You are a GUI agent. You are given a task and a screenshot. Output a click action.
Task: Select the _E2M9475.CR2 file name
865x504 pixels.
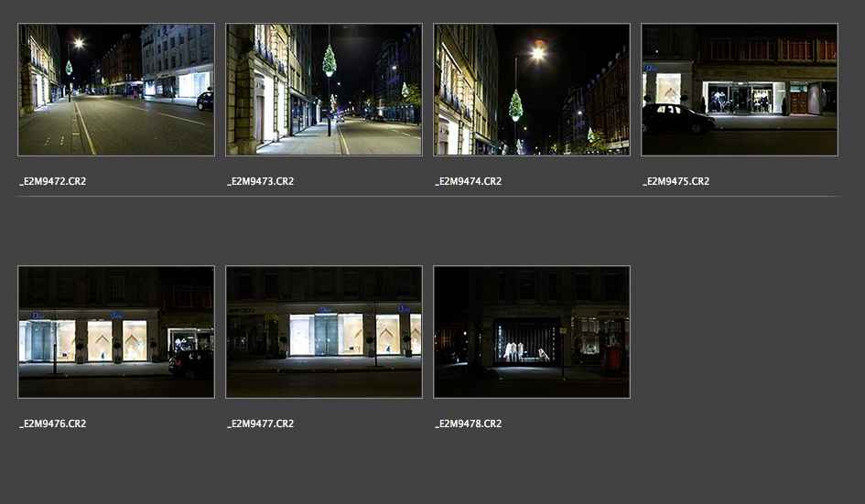[x=676, y=181]
